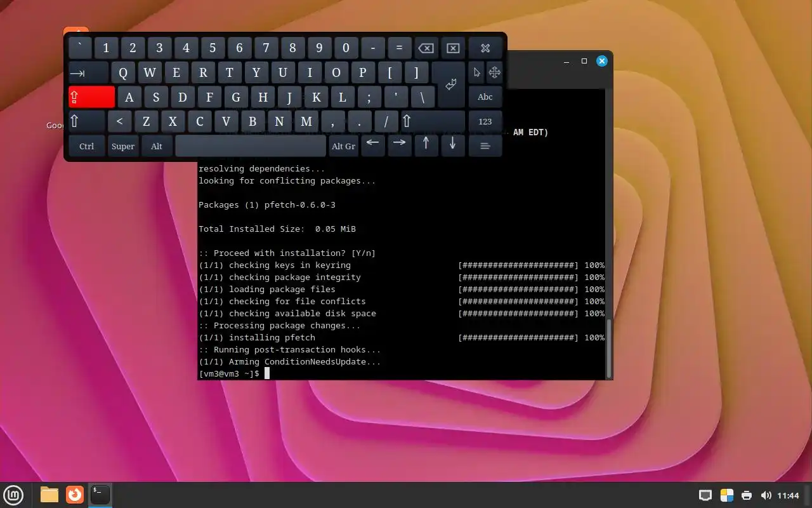Tap the period key
Viewport: 812px width, 508px height.
tap(359, 121)
